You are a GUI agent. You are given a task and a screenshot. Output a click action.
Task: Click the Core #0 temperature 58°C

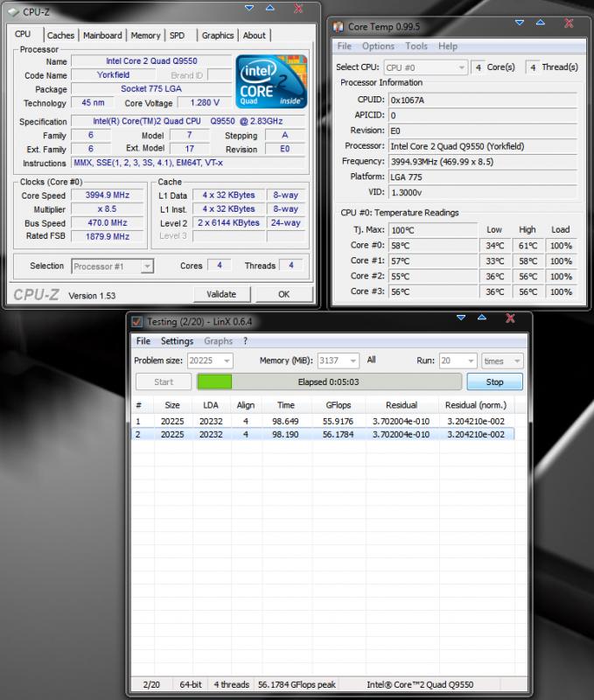tap(433, 246)
